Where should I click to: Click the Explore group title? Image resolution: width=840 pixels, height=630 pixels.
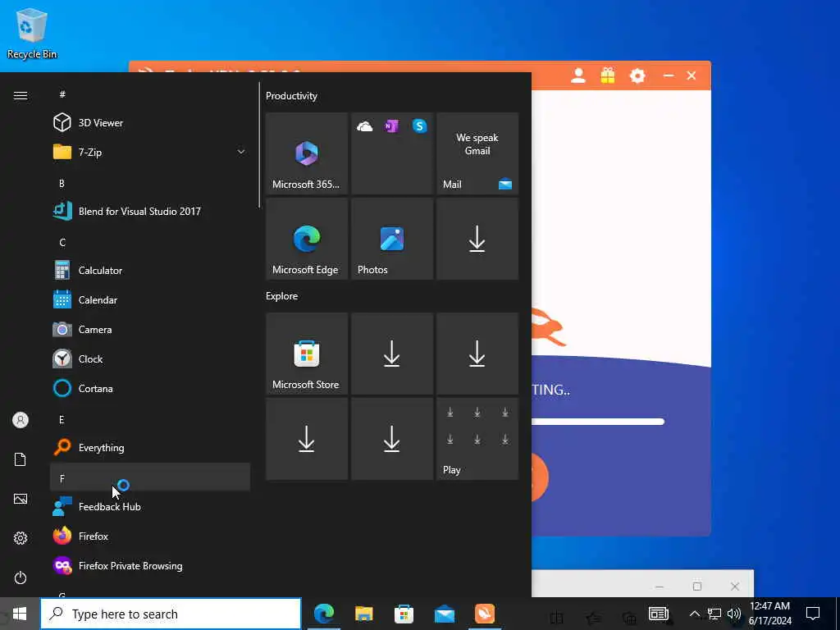coord(282,295)
